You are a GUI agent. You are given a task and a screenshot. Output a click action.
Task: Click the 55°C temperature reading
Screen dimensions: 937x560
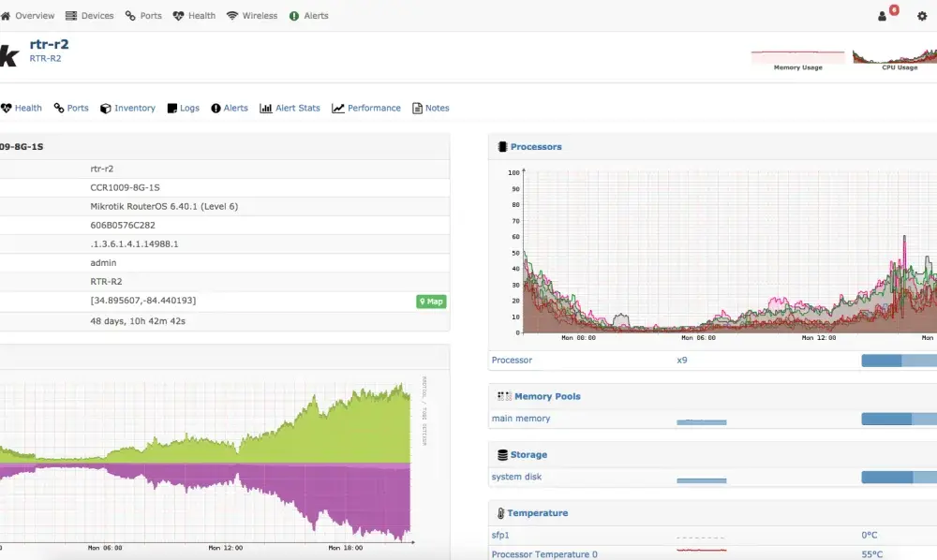pos(871,554)
